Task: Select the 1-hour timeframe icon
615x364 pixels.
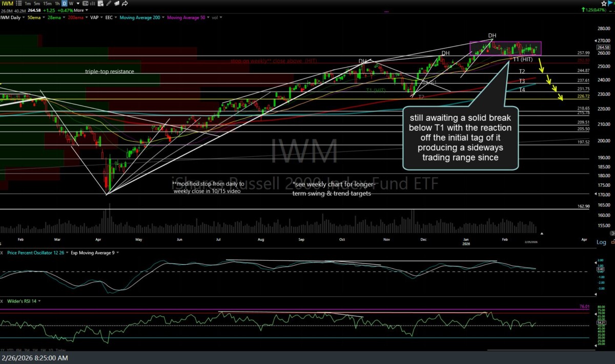Action: (x=56, y=3)
